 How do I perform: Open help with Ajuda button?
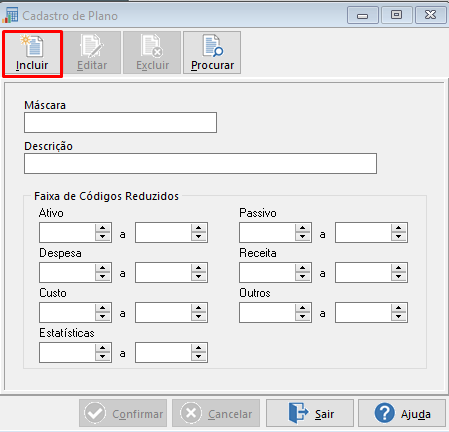(x=402, y=413)
